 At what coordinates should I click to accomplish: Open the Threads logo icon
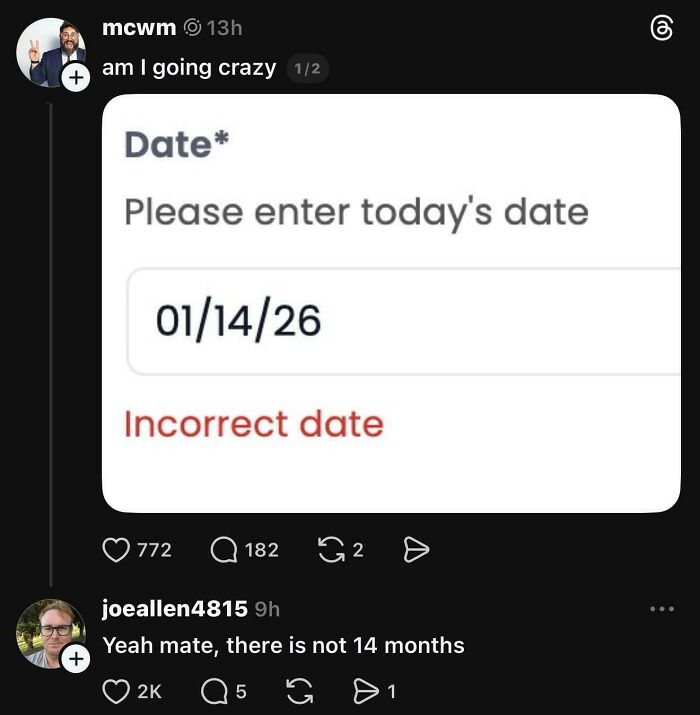(662, 30)
